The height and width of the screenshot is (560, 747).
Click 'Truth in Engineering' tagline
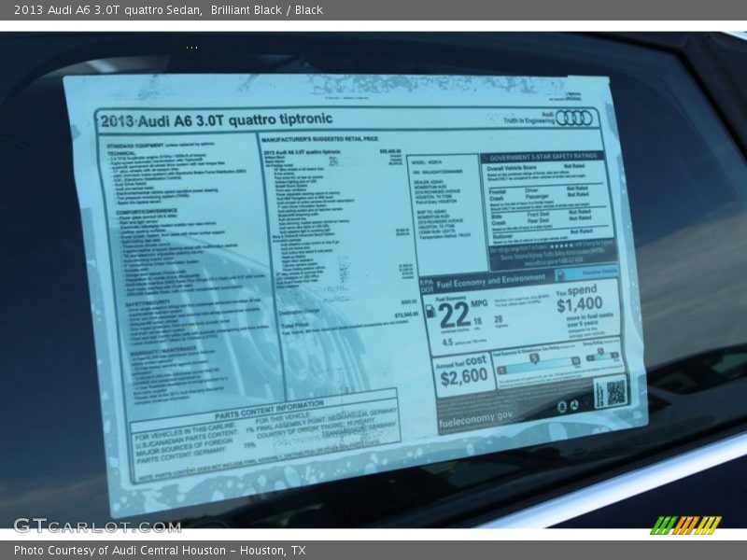coord(529,120)
